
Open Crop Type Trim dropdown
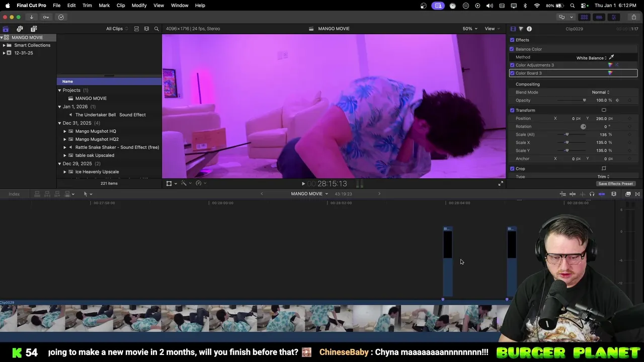[x=603, y=176]
